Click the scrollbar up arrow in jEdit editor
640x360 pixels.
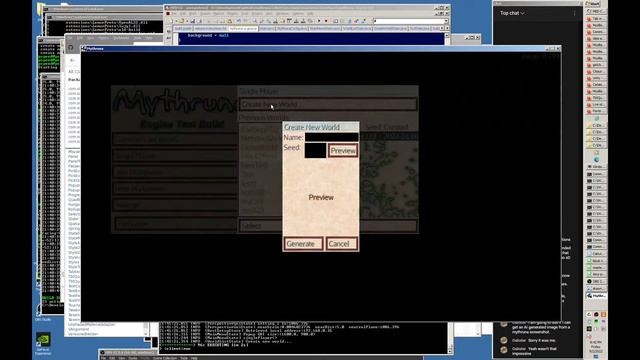coord(447,36)
